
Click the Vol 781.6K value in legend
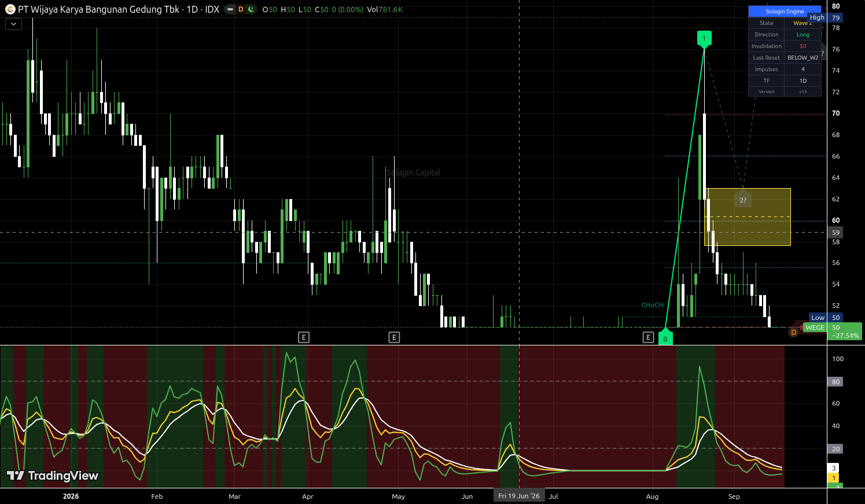385,10
